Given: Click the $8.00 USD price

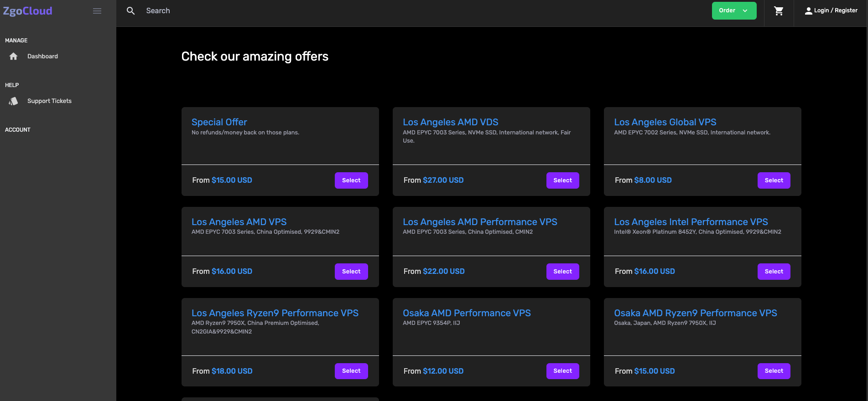Looking at the screenshot, I should click(653, 180).
